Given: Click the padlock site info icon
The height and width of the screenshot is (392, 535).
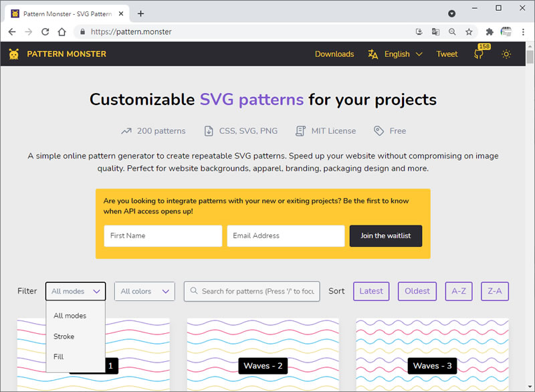Looking at the screenshot, I should pyautogui.click(x=82, y=31).
